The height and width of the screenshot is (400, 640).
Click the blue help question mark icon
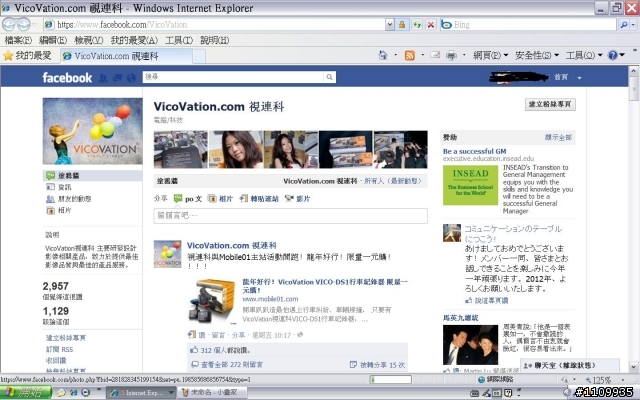pyautogui.click(x=613, y=55)
